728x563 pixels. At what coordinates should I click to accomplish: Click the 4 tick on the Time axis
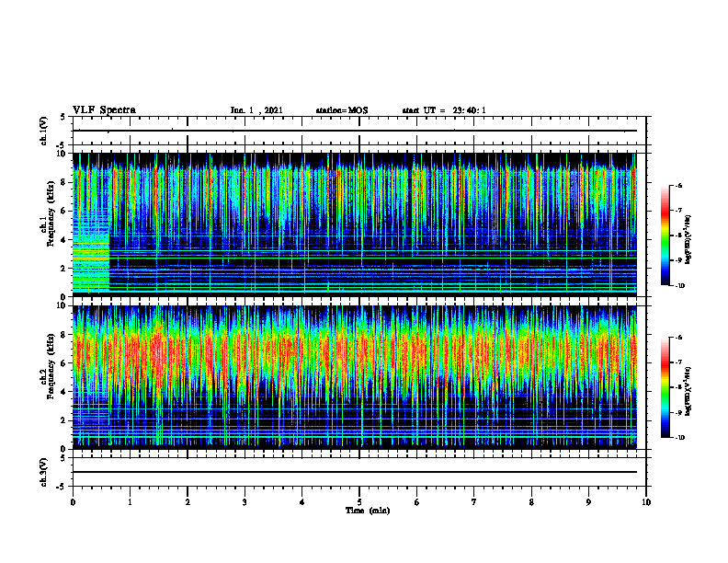pos(302,502)
